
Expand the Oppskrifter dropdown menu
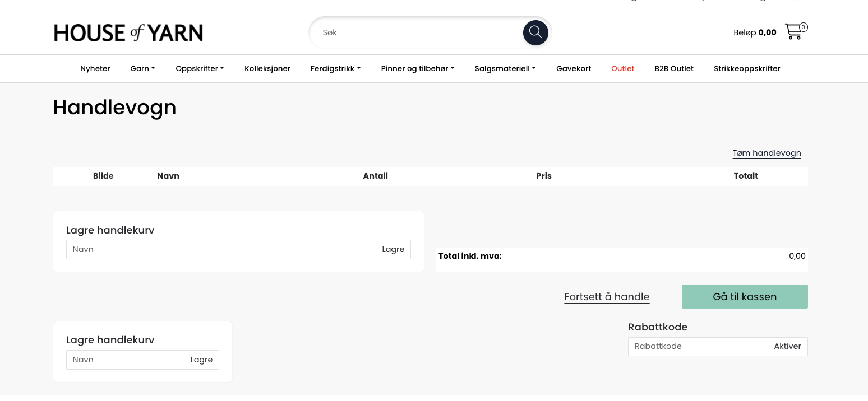(200, 68)
